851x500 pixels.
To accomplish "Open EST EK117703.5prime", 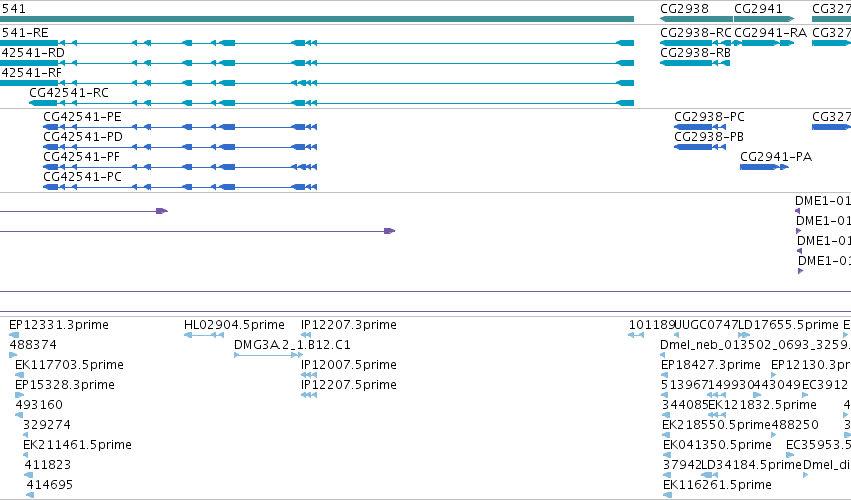I will [69, 365].
